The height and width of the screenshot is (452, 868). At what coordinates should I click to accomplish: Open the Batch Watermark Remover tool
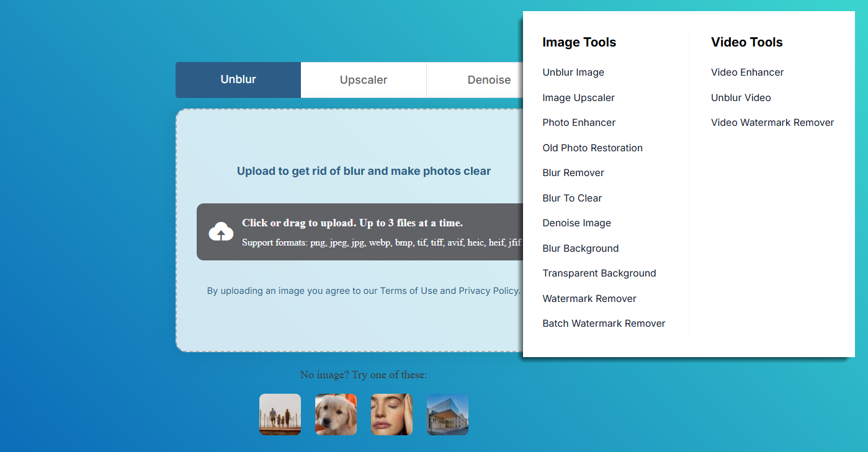(603, 323)
